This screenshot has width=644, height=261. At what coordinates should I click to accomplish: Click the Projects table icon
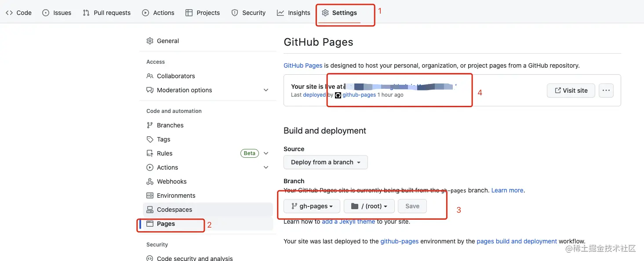point(189,13)
